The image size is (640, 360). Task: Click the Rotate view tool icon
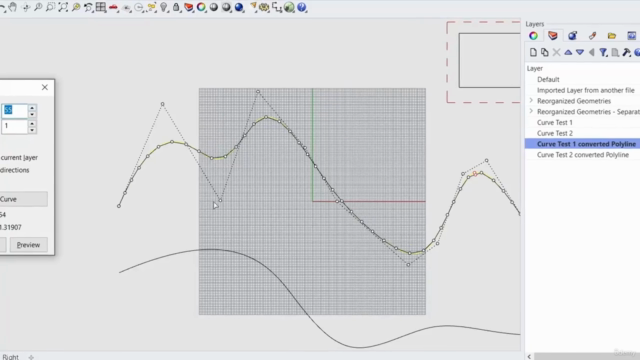click(26, 7)
